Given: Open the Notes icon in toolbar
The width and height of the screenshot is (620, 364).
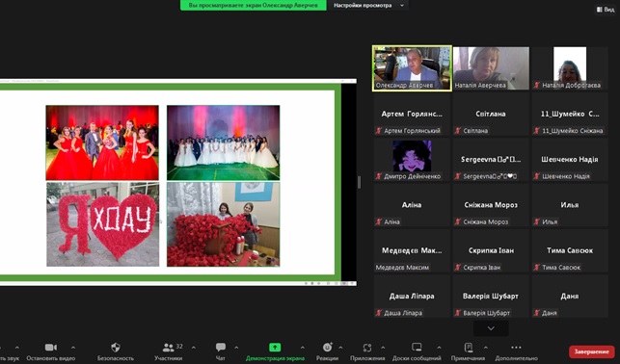Looking at the screenshot, I should tap(469, 348).
